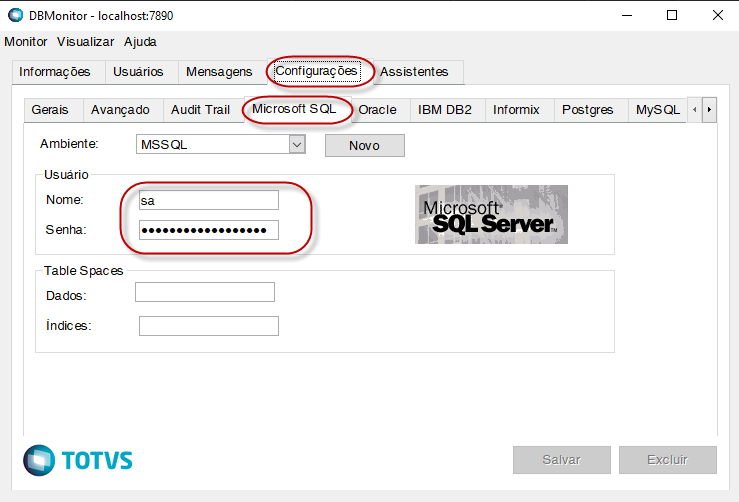
Task: Click the Índices table space field
Action: coord(209,326)
